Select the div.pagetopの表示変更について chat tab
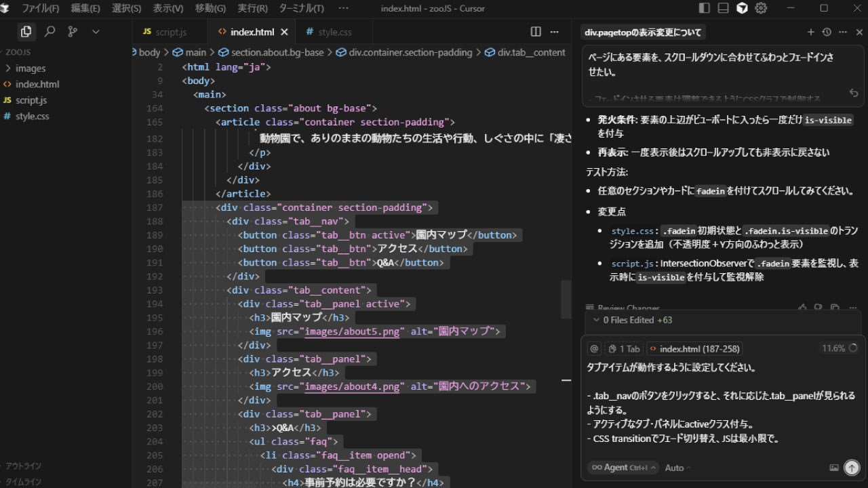The width and height of the screenshot is (868, 488). pos(643,32)
